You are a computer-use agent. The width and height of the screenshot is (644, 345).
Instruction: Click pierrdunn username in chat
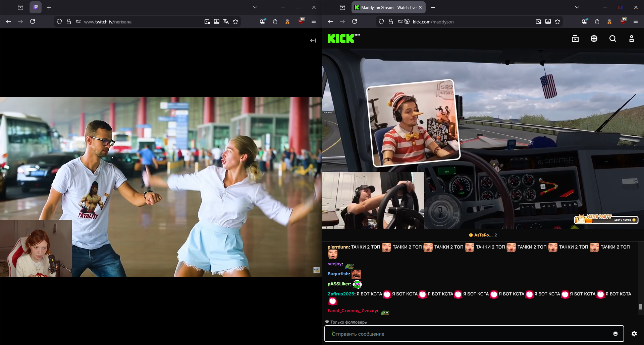tap(338, 247)
